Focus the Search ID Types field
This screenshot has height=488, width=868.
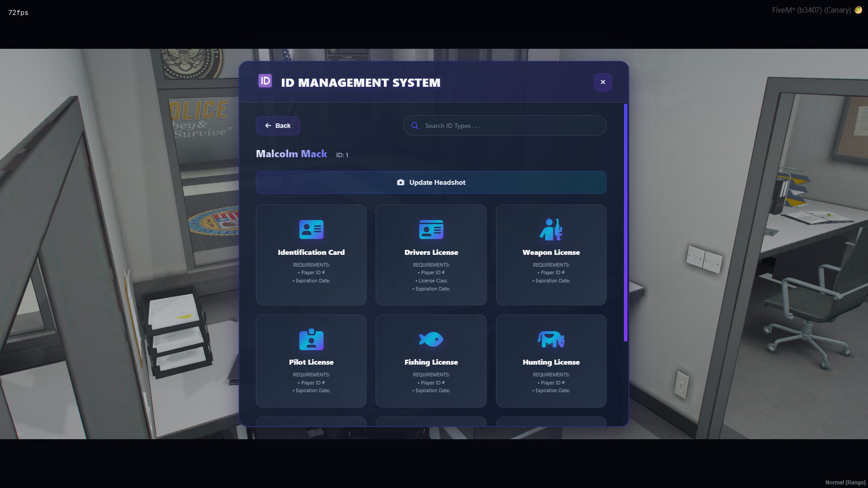point(511,126)
